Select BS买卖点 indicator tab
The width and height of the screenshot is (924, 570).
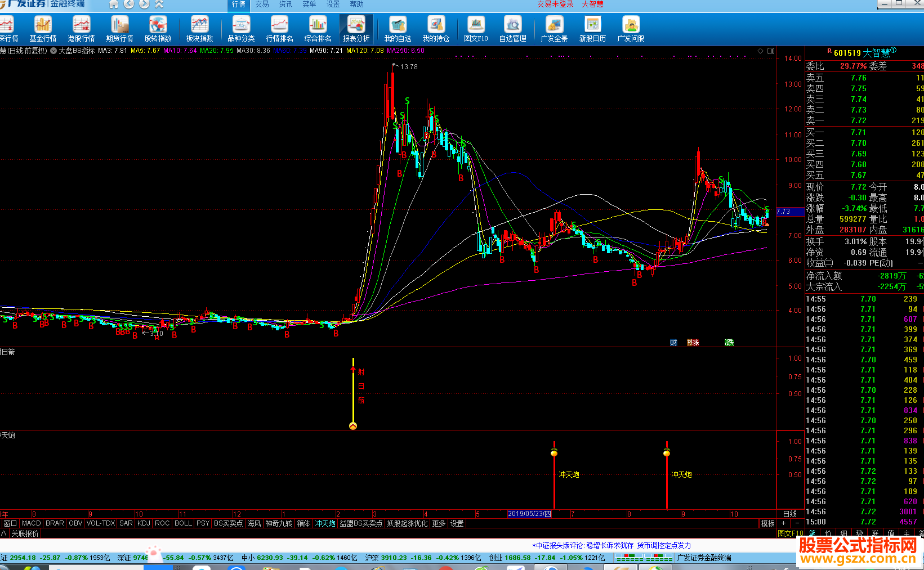click(228, 523)
